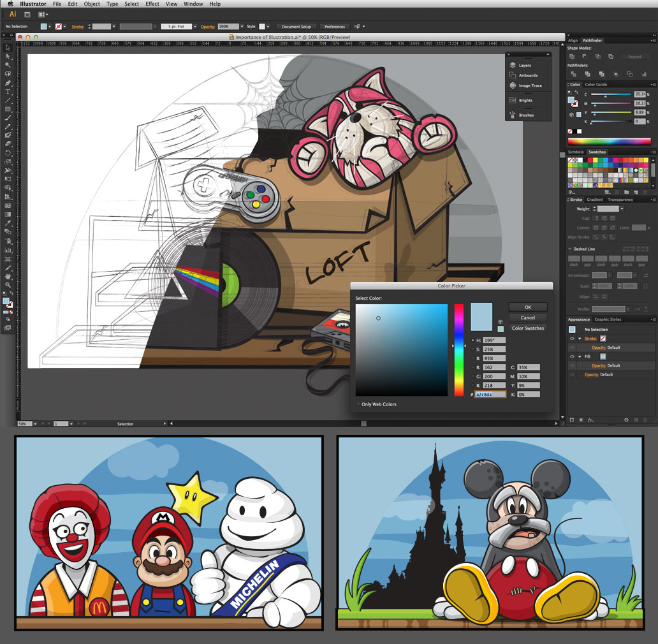Select the Pen tool
Viewport: 658px width, 644px height.
tap(8, 83)
